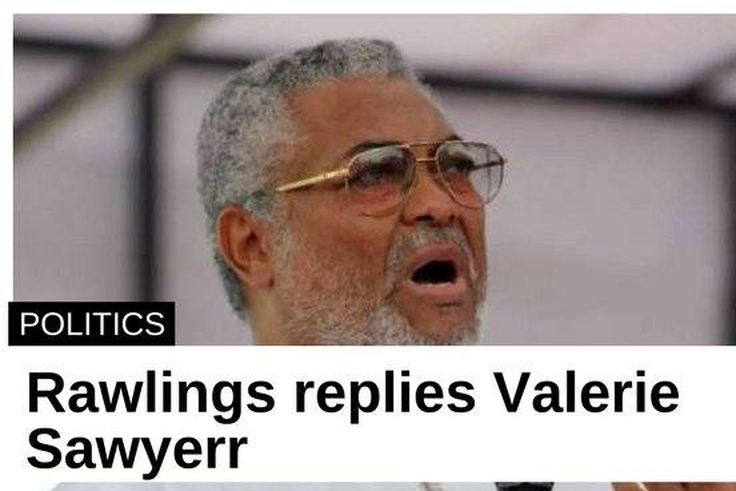Open the article photo of the man speaking
736x491 pixels.
[x=375, y=180]
